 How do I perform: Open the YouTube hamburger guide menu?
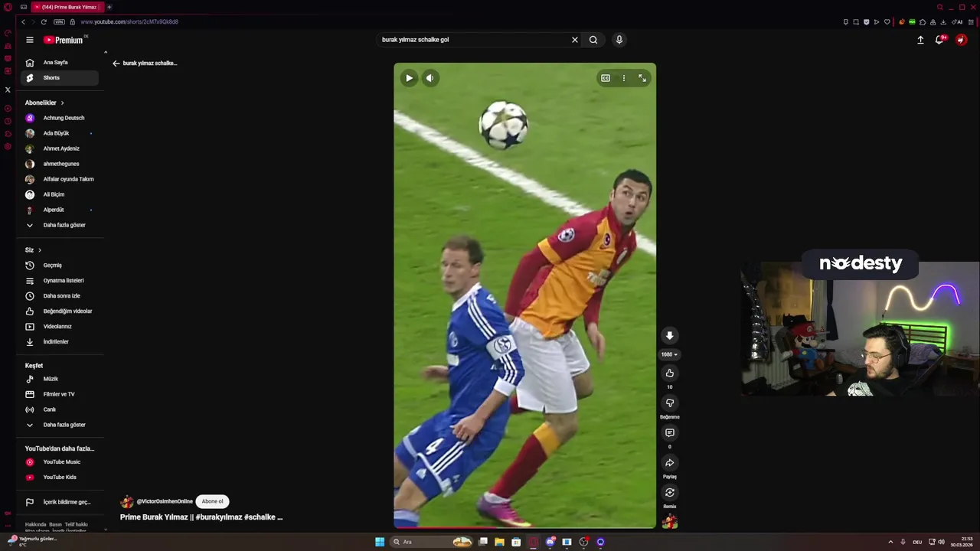click(x=29, y=40)
